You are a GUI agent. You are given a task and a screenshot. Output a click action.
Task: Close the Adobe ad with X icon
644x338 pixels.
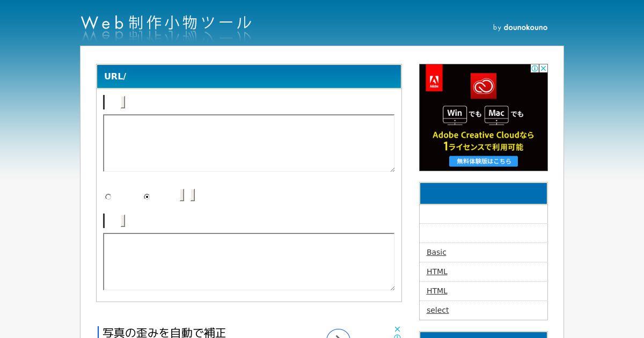543,68
